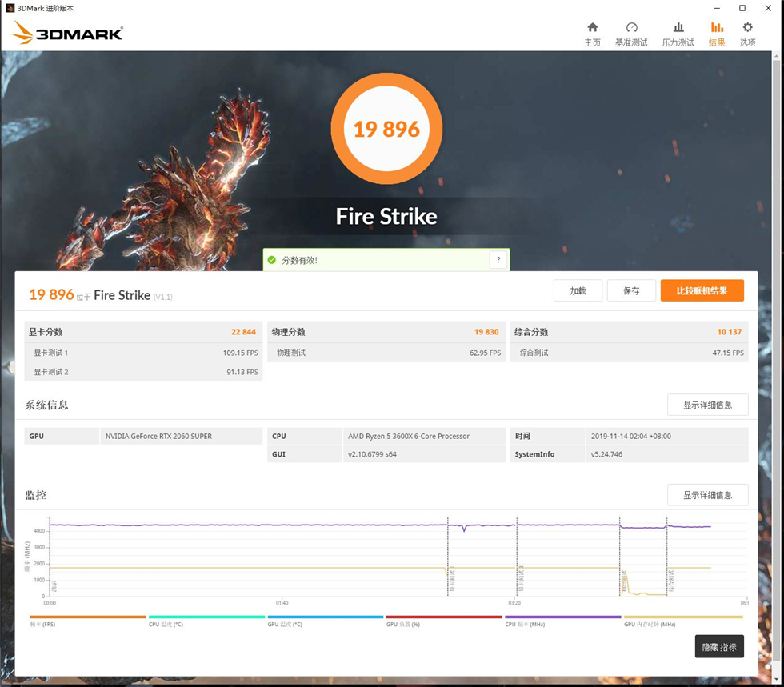Click the question mark help icon
The height and width of the screenshot is (687, 784).
click(498, 260)
